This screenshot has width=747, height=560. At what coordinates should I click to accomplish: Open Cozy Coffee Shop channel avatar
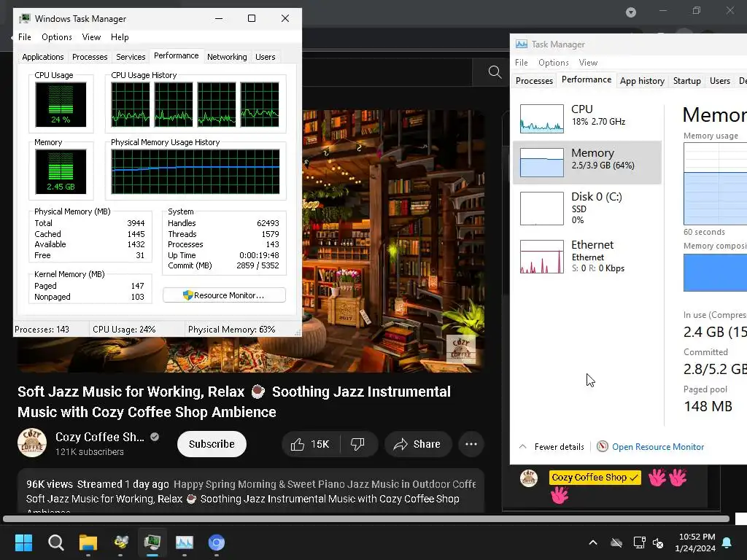point(32,443)
